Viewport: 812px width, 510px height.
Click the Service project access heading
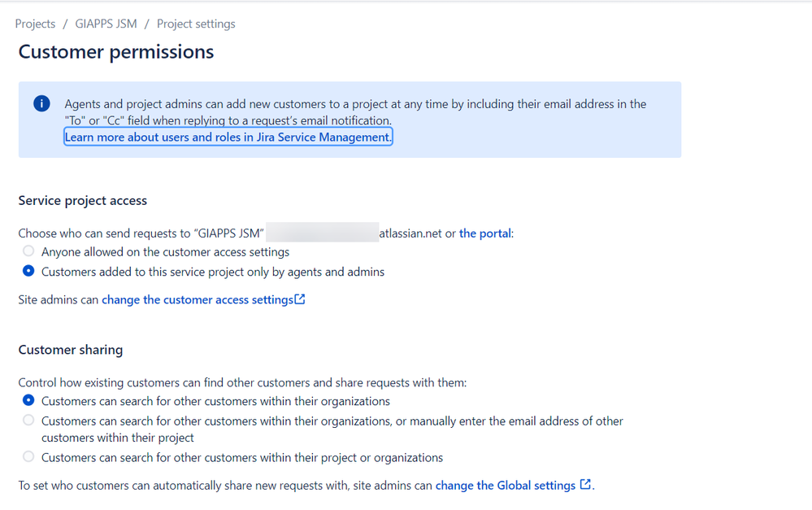click(x=83, y=201)
